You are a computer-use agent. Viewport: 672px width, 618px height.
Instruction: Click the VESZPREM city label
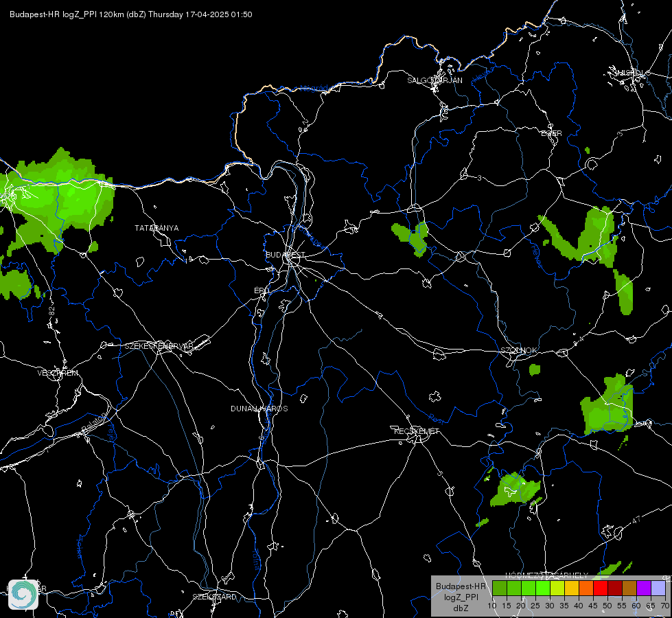(x=58, y=373)
